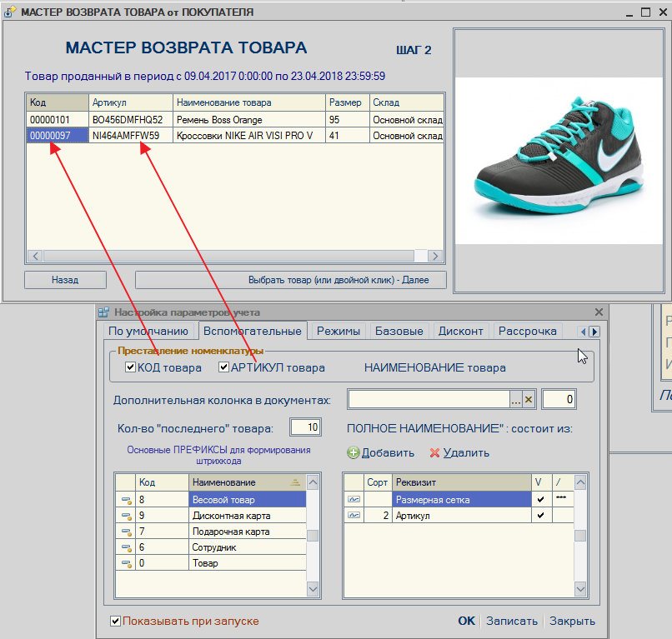Select cell Кроссовки NIKE AIR VISI PRO V
Image resolution: width=672 pixels, height=639 pixels.
pyautogui.click(x=249, y=136)
